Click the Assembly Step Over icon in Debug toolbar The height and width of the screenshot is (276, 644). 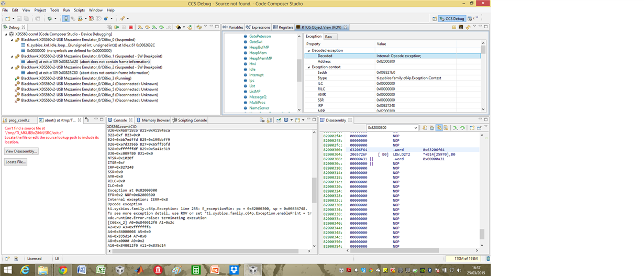click(162, 27)
